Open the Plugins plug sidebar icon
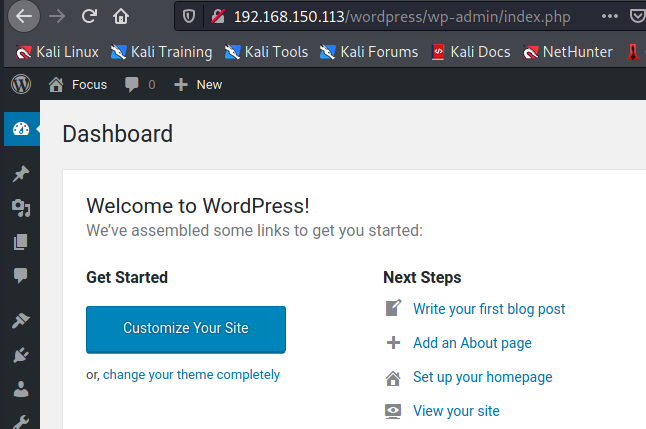The width and height of the screenshot is (646, 429). click(20, 355)
